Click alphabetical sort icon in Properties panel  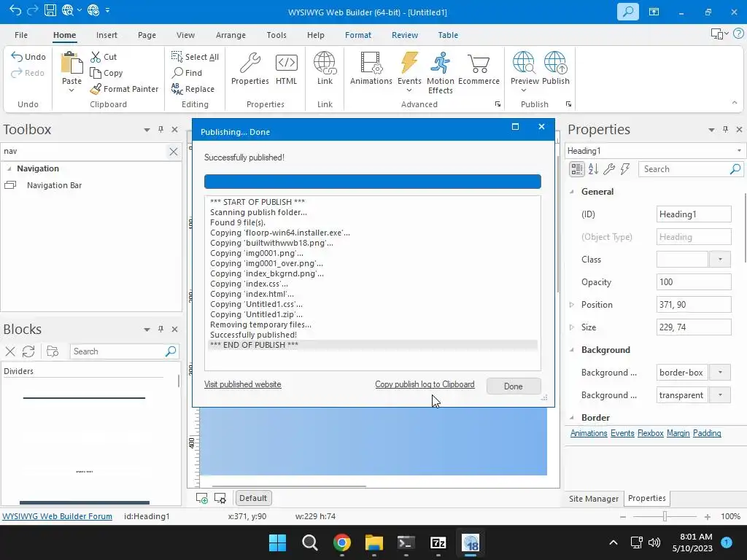tap(593, 169)
